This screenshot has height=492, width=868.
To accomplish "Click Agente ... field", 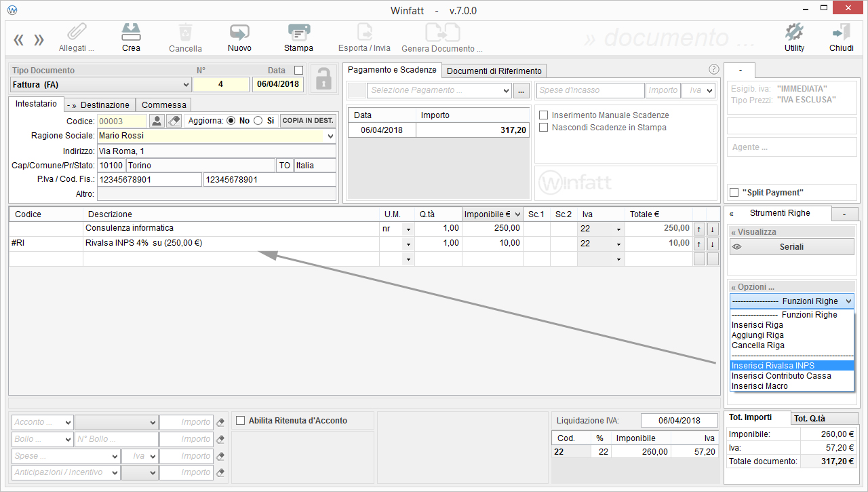I will point(791,147).
